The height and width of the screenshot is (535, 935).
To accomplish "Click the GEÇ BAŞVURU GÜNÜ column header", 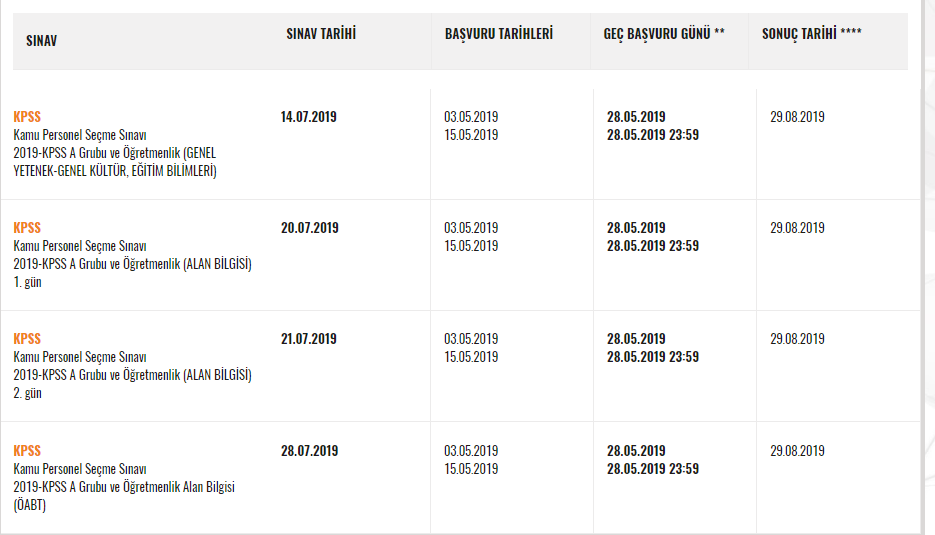I will (x=663, y=34).
